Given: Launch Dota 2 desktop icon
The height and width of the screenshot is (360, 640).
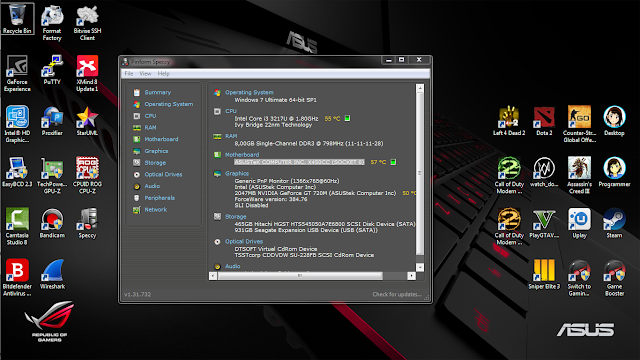Looking at the screenshot, I should [x=544, y=121].
